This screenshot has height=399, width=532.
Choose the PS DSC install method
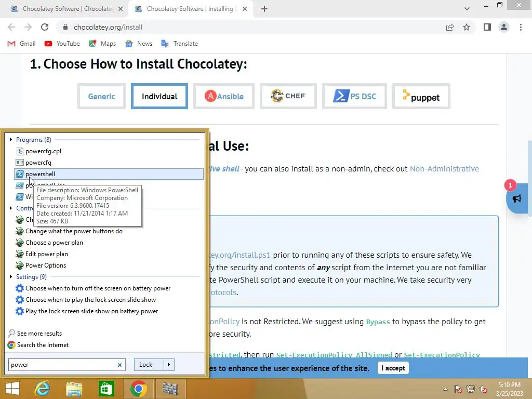click(354, 96)
